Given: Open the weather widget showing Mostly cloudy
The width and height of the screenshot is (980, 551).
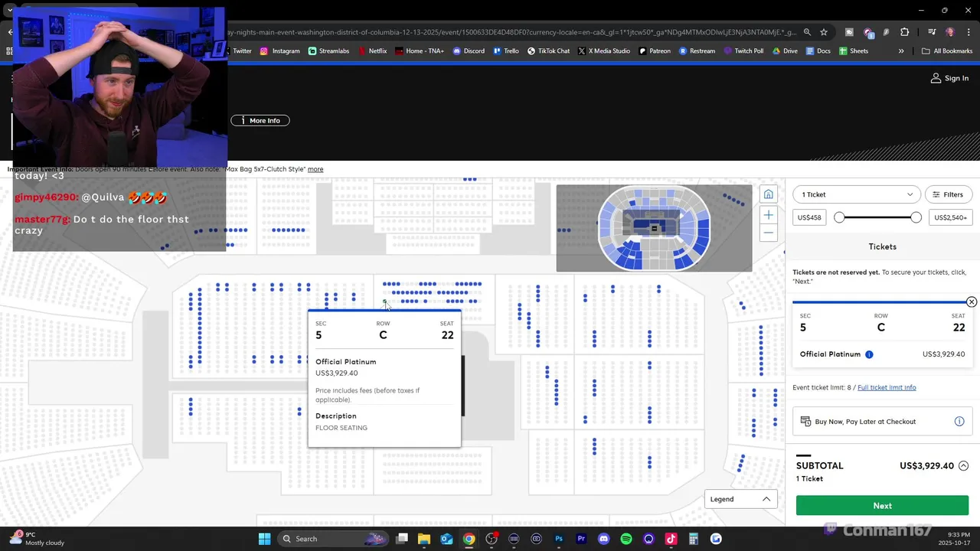Looking at the screenshot, I should pos(37,539).
